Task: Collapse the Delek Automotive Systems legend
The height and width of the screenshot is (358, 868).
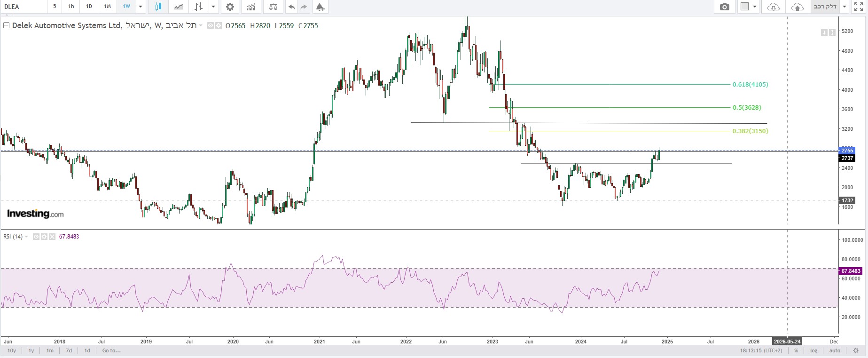Action: coord(6,25)
